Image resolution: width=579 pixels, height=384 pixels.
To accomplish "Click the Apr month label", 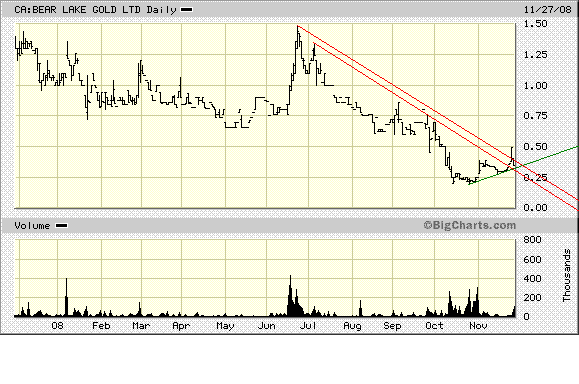I will pyautogui.click(x=181, y=326).
